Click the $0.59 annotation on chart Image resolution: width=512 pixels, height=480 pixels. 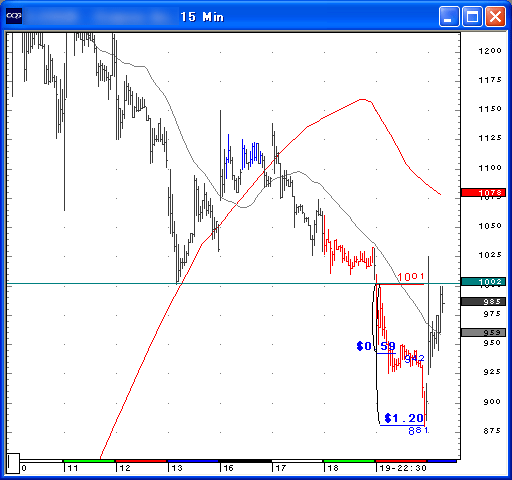click(x=376, y=346)
